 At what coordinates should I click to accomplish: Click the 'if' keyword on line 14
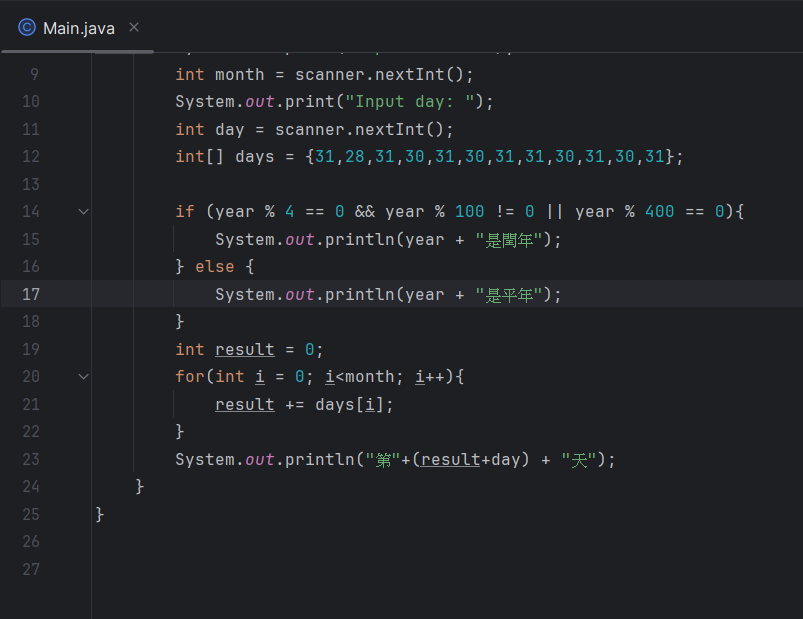click(185, 211)
